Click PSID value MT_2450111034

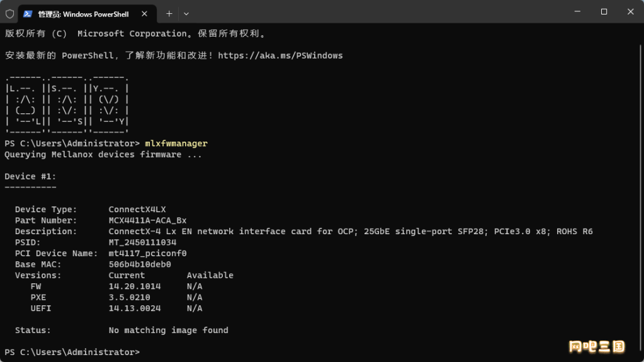[x=142, y=242]
